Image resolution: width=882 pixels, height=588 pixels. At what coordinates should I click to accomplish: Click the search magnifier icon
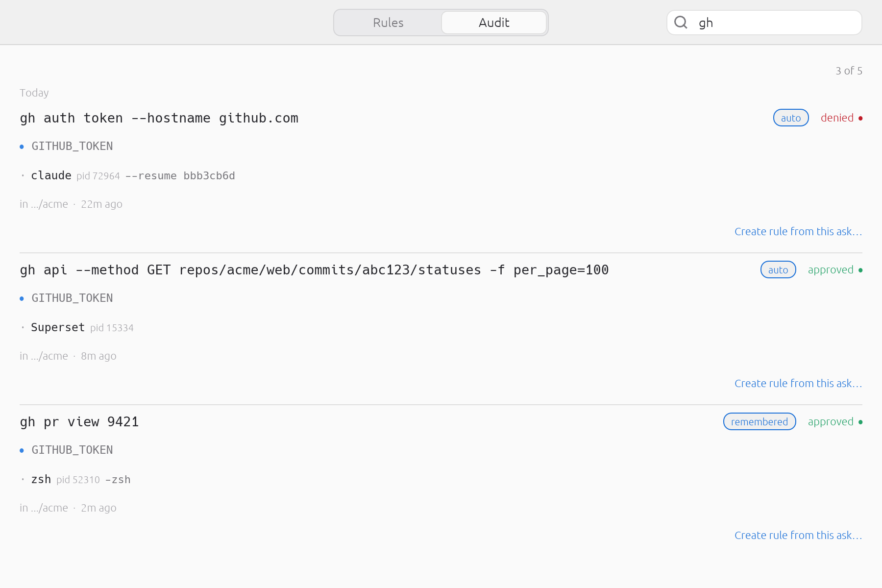click(681, 22)
